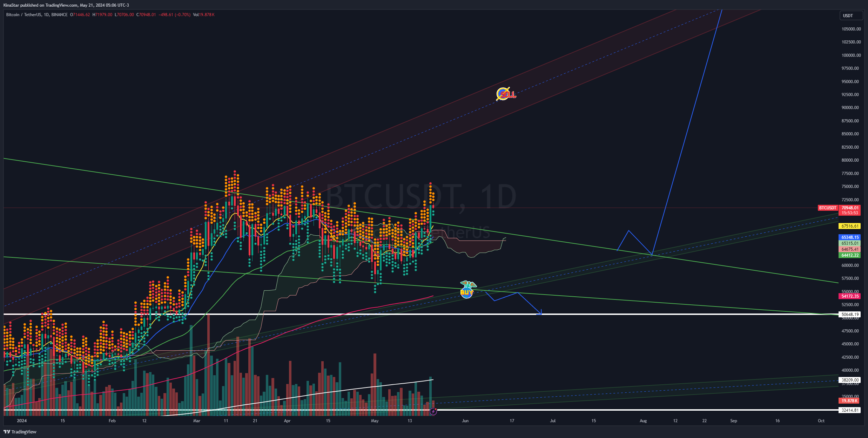This screenshot has width=868, height=438.
Task: Click the Vol 19.878K legend entry
Action: (204, 15)
